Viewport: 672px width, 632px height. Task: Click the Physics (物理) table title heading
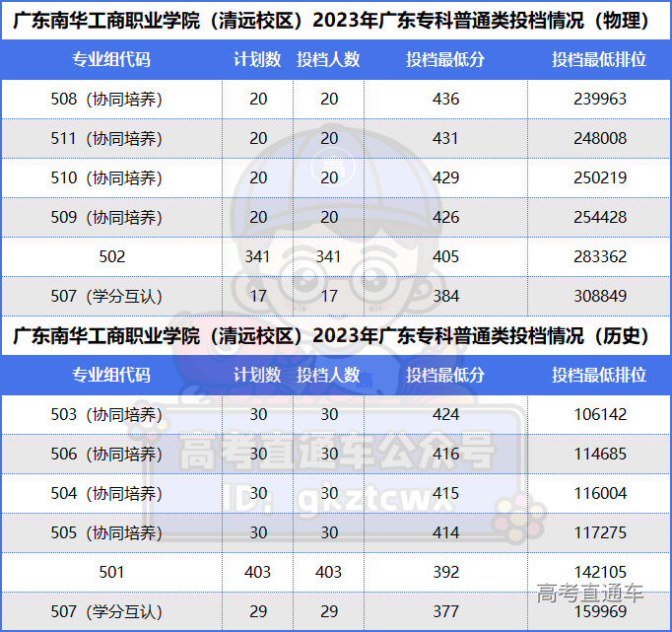click(335, 21)
